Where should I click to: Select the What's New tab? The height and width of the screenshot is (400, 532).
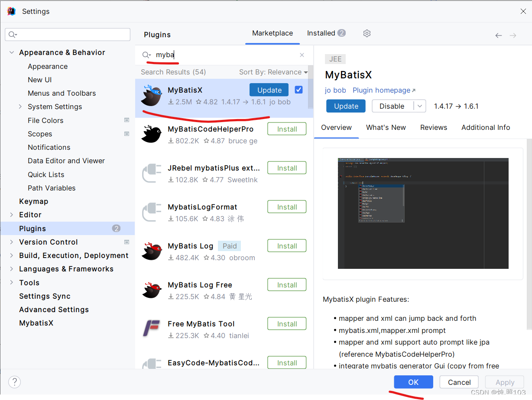point(386,127)
